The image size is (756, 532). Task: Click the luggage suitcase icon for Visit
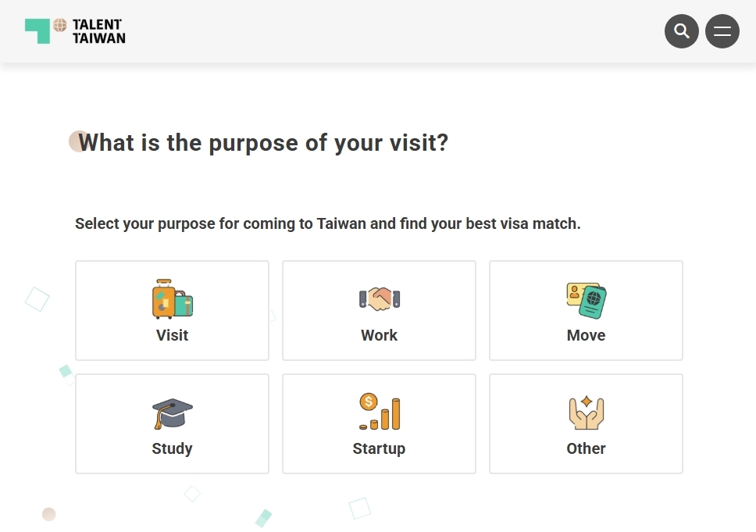(172, 299)
